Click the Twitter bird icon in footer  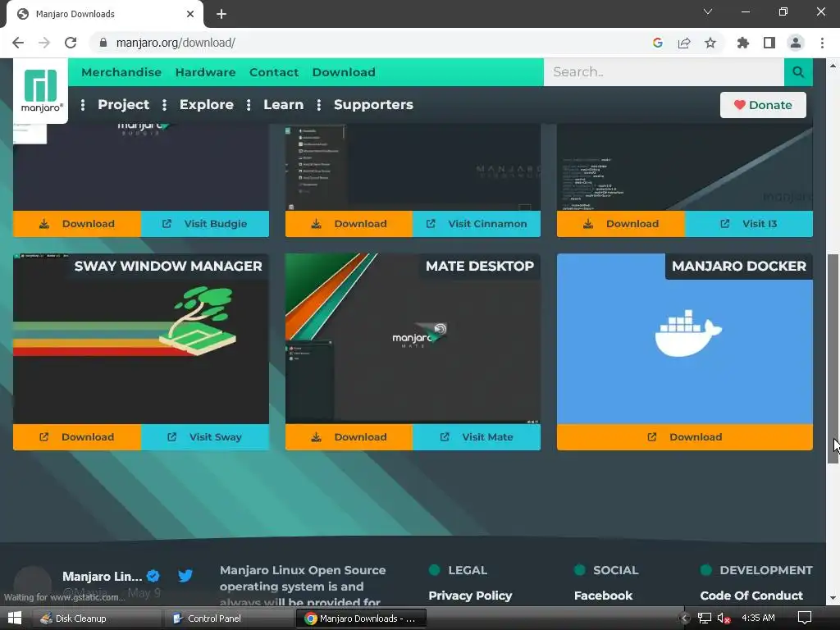click(x=185, y=576)
